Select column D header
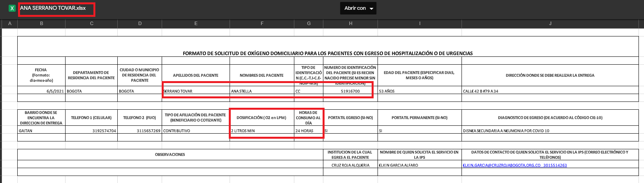Viewport: 644px width, 183px height. (140, 24)
